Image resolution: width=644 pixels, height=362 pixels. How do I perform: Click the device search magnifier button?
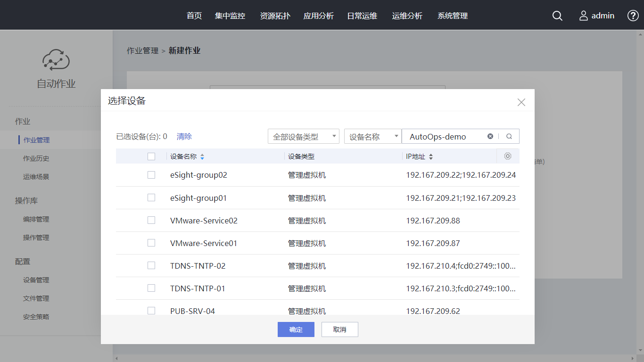click(x=509, y=136)
